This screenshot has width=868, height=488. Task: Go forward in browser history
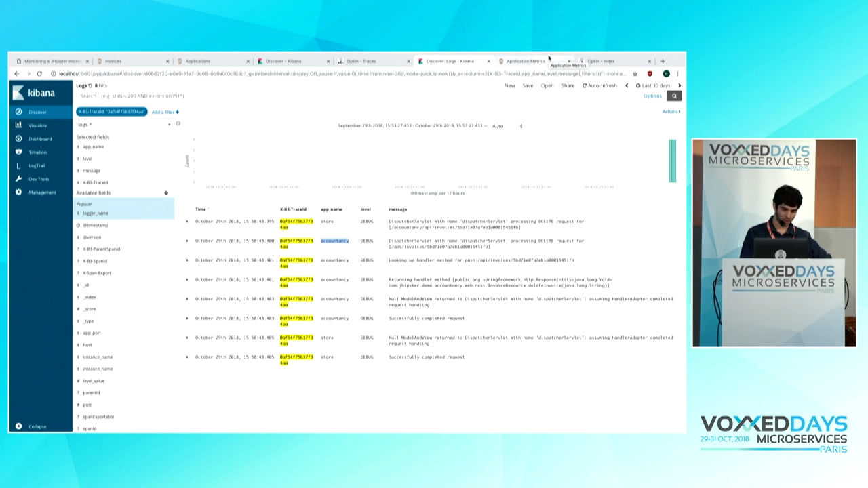pos(28,73)
